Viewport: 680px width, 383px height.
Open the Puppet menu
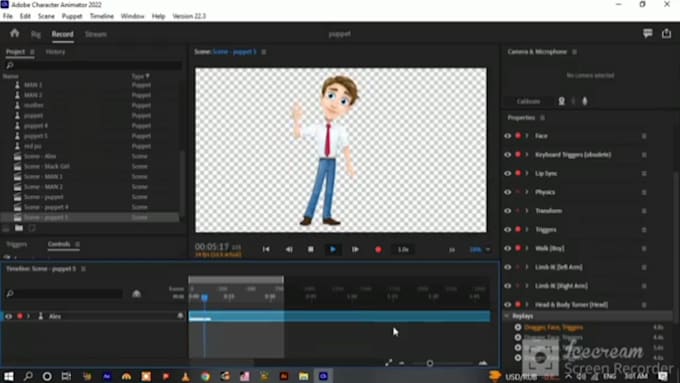pyautogui.click(x=72, y=16)
